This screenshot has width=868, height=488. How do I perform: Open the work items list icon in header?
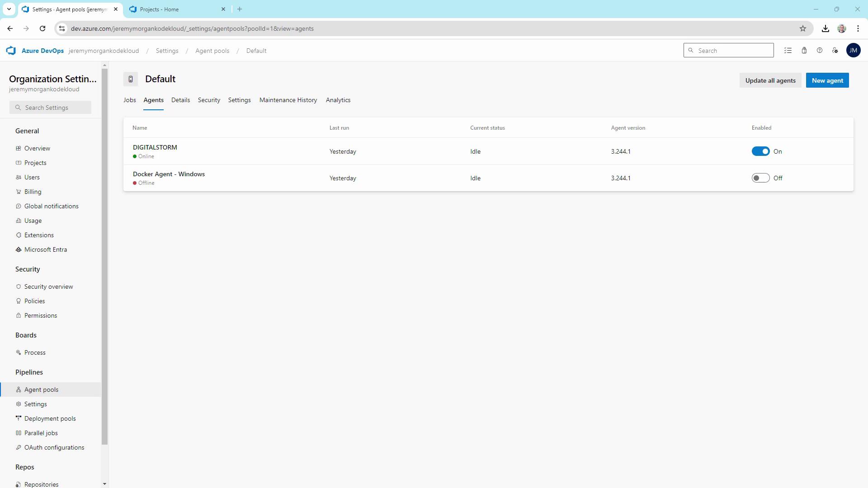[788, 51]
